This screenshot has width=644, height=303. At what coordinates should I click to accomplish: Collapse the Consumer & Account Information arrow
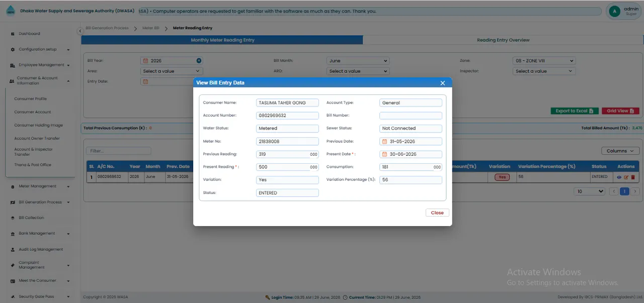click(68, 81)
